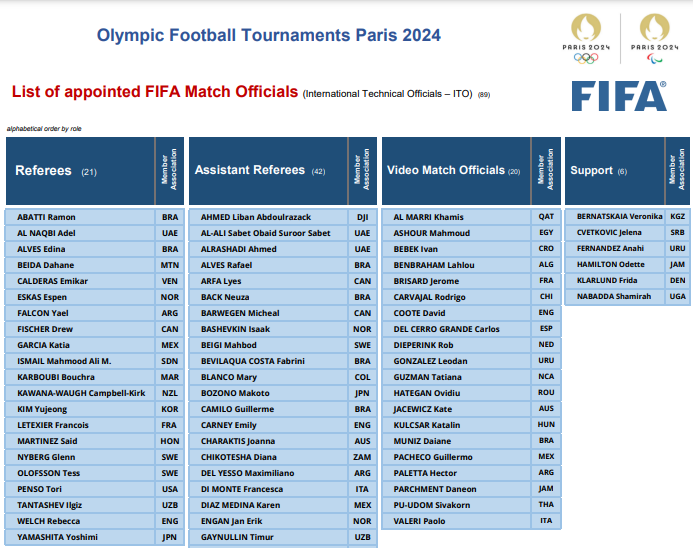Click the Paris 2024 Paralympic logo

(654, 38)
